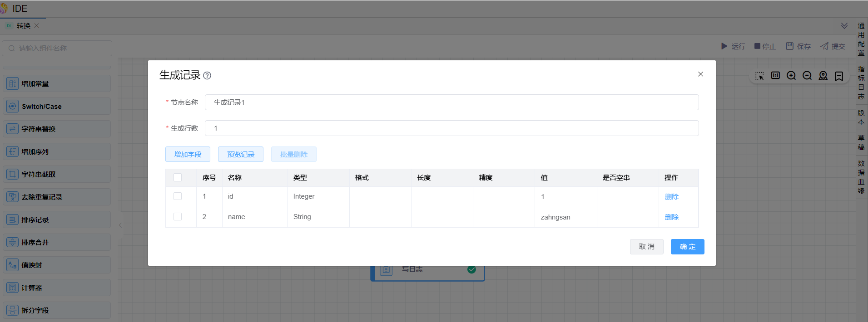Select the Switch/Case component

point(57,107)
